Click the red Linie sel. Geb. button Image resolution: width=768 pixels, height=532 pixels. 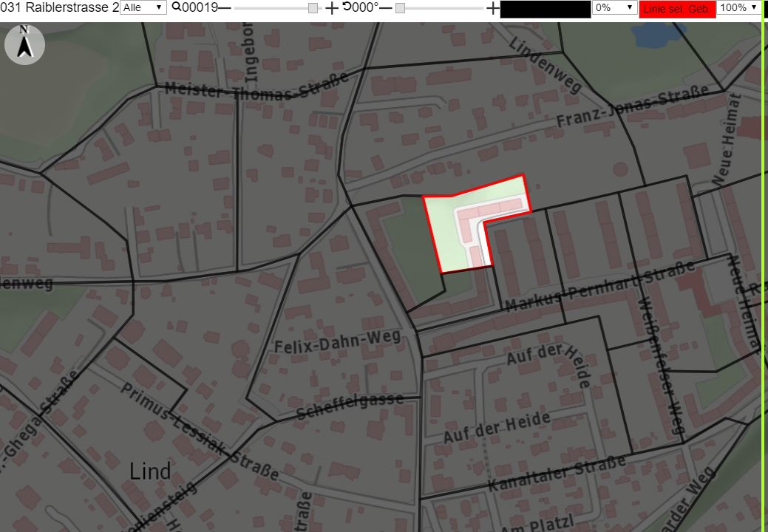(x=677, y=9)
